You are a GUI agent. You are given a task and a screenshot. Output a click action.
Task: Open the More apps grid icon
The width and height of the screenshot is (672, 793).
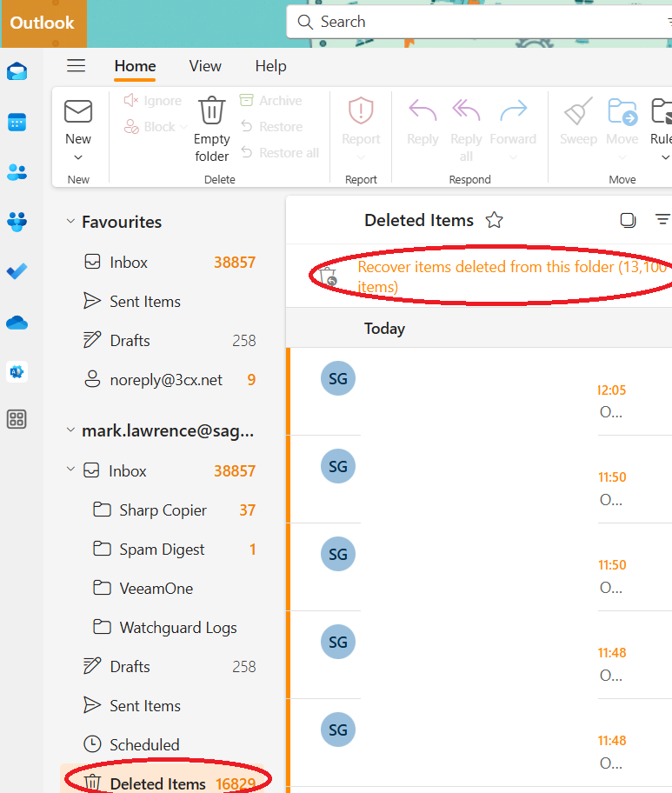pos(17,419)
